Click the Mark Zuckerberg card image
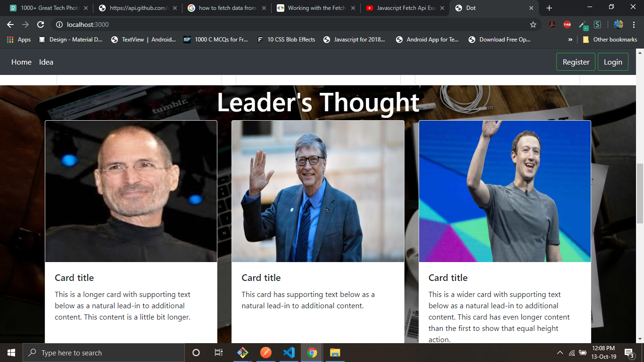Viewport: 644px width, 362px height. (505, 191)
